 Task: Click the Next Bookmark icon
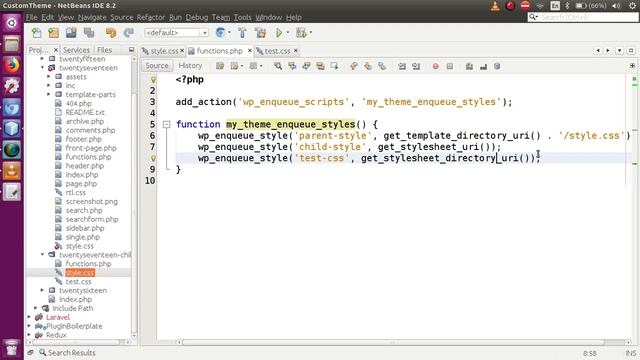(368, 66)
